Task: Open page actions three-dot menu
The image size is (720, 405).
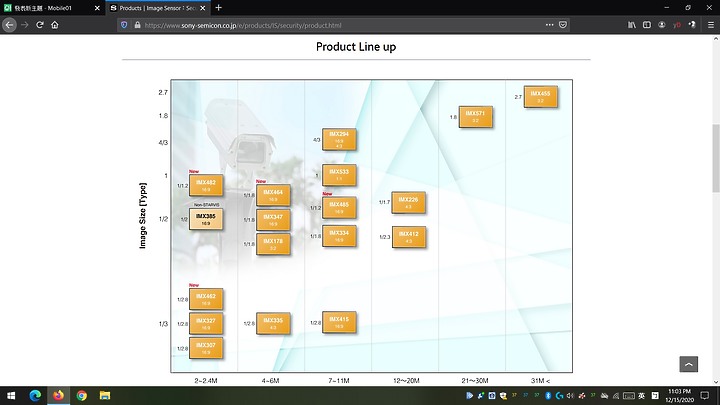Action: click(549, 25)
